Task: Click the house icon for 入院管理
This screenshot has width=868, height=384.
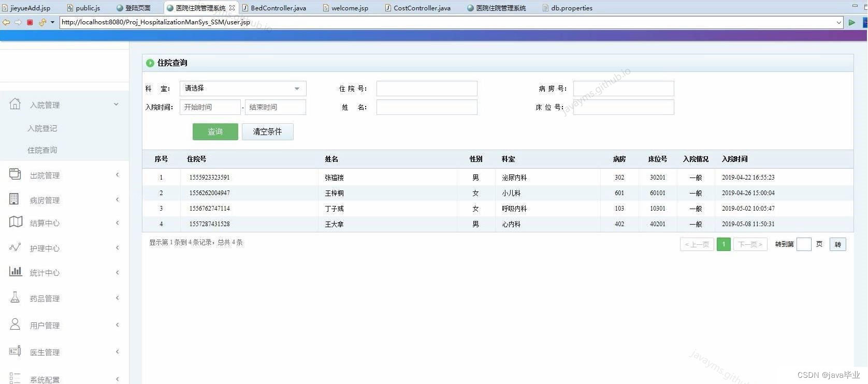Action: click(x=15, y=104)
